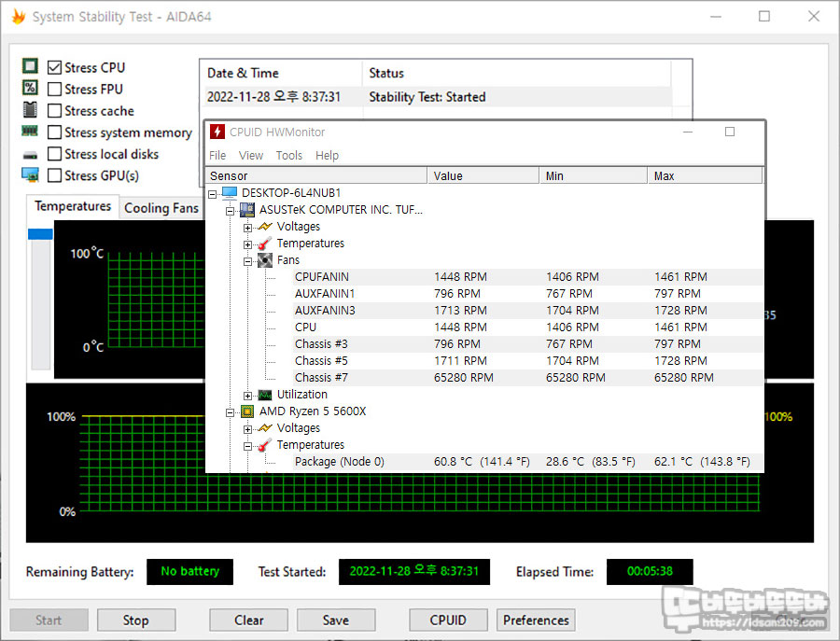Select the Chassis #3 fan row

(527, 343)
